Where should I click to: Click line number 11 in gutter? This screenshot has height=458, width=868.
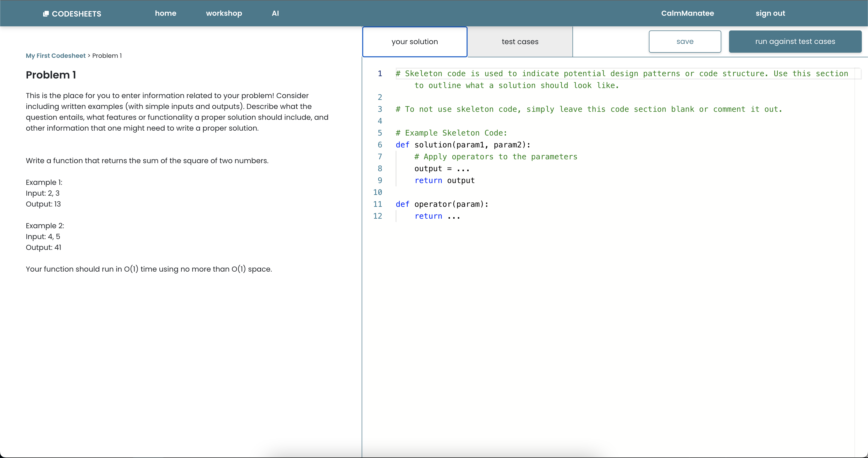(x=377, y=204)
